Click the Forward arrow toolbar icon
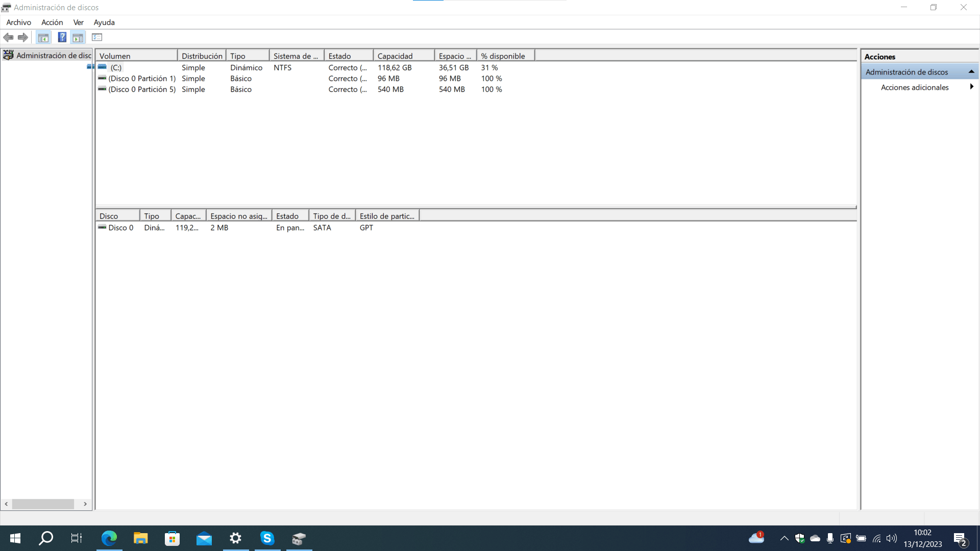This screenshot has height=551, width=980. pos(23,37)
